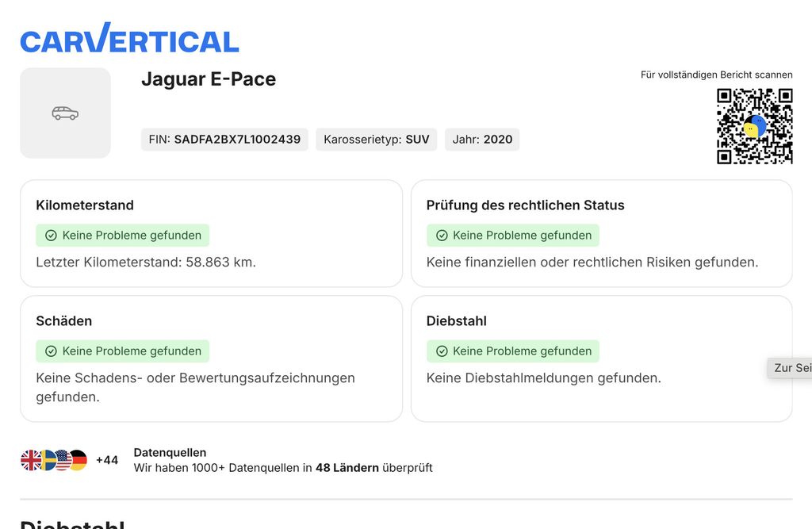The image size is (812, 529).
Task: Click the 'Zur Sei' side tab button
Action: click(790, 368)
